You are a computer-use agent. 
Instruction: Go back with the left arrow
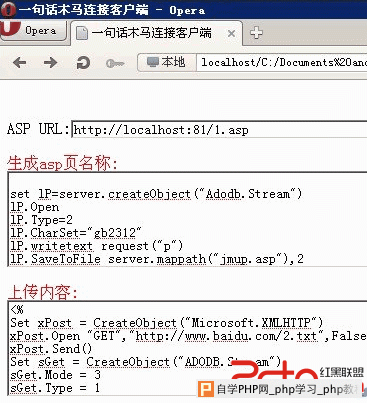pyautogui.click(x=20, y=62)
